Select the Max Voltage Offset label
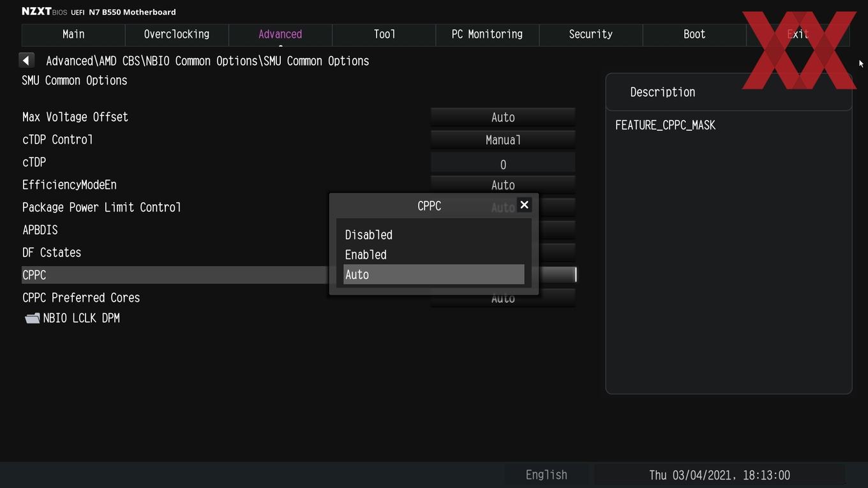Image resolution: width=868 pixels, height=488 pixels. point(75,117)
